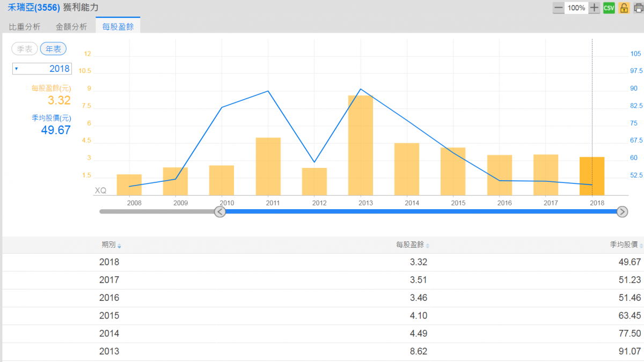Toggle yearly view with 年表

tap(53, 49)
